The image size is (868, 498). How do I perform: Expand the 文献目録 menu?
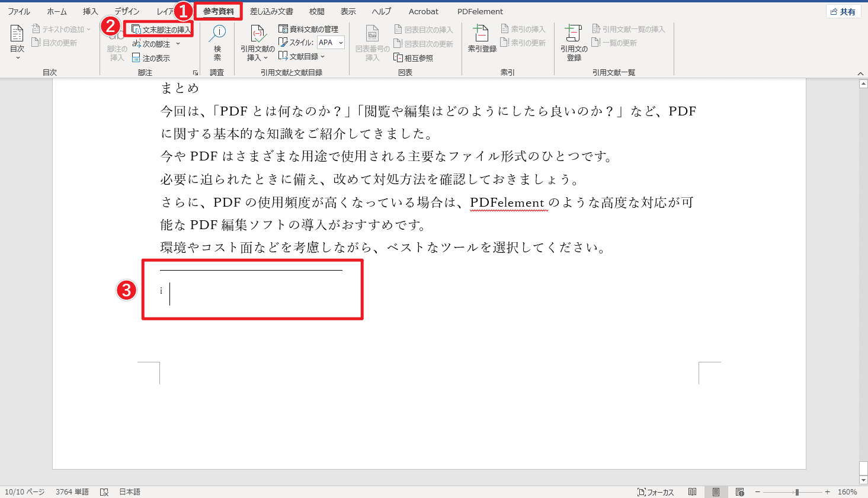pos(302,56)
